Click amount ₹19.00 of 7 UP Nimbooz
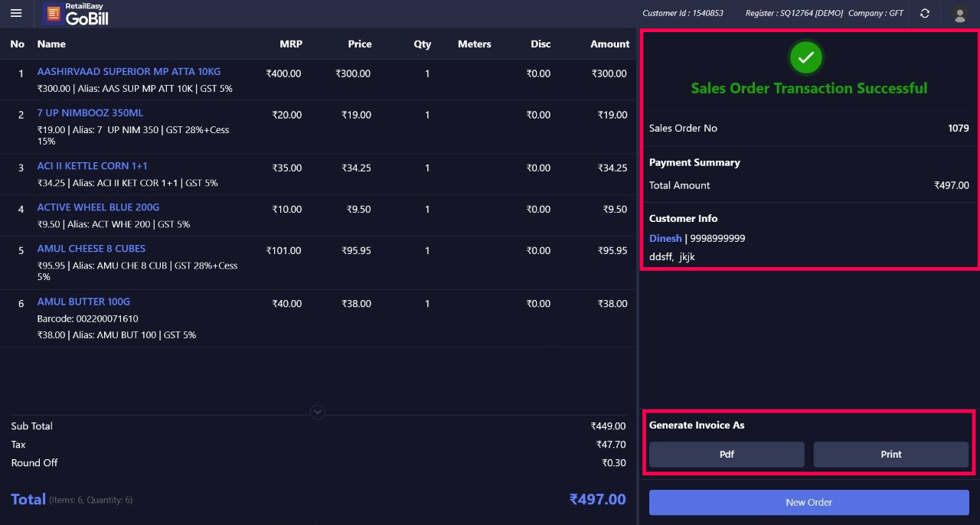980x525 pixels. 612,115
